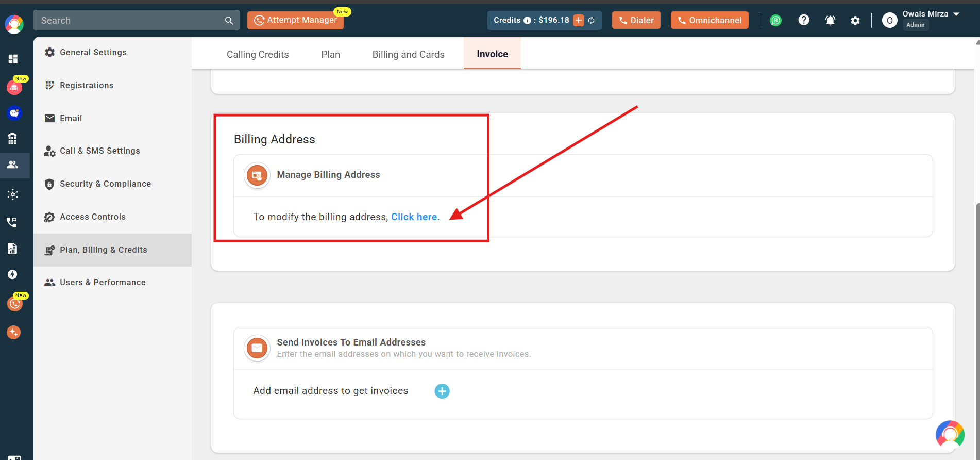Click 'Add email address to get invoices' text
This screenshot has width=980, height=460.
pyautogui.click(x=331, y=391)
